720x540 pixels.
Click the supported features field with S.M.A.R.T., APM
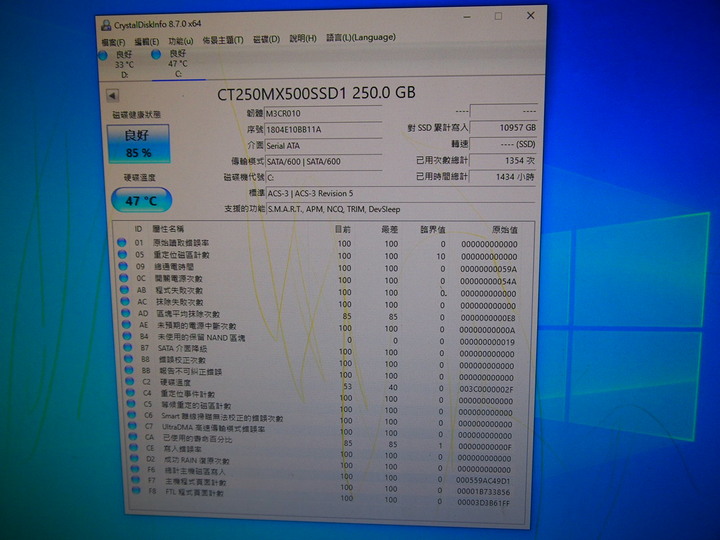pos(401,209)
